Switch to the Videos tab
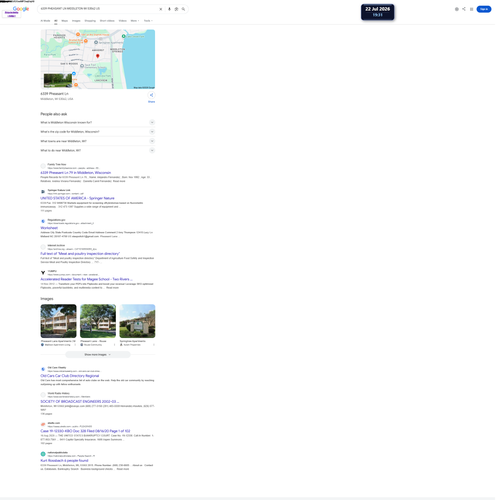The width and height of the screenshot is (498, 500). 123,21
